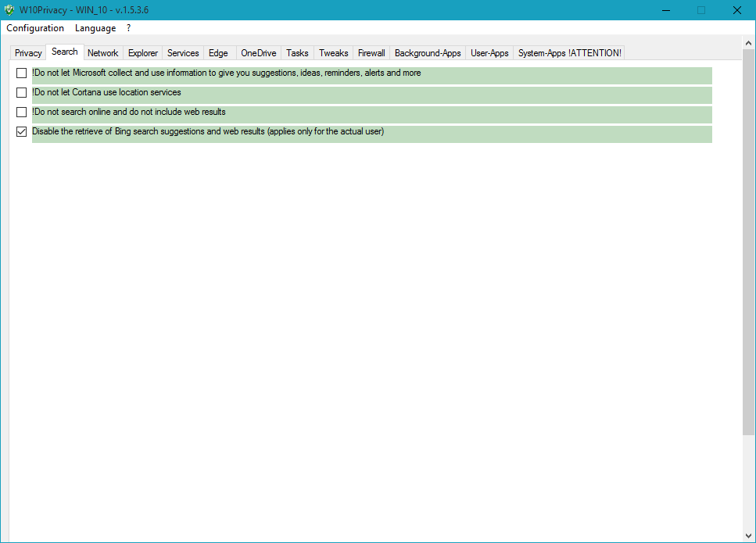Click the Cortana location services label text
Screen dimensions: 756x543
click(106, 92)
